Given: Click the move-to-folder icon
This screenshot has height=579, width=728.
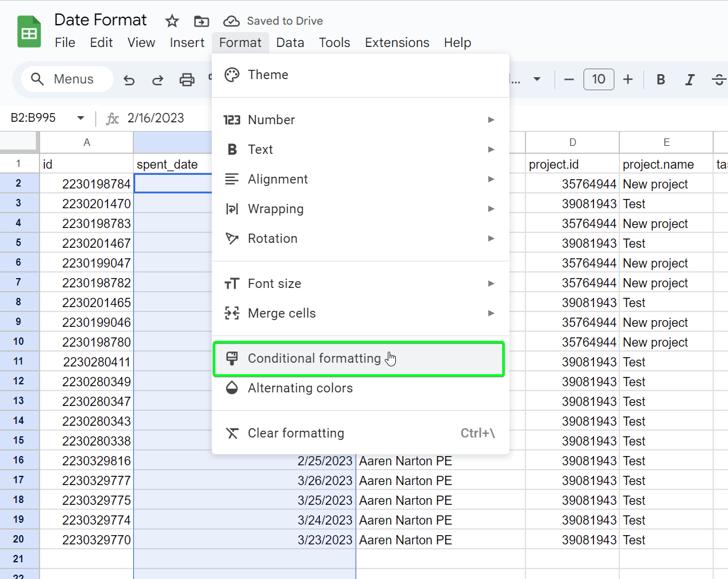Looking at the screenshot, I should pyautogui.click(x=201, y=20).
